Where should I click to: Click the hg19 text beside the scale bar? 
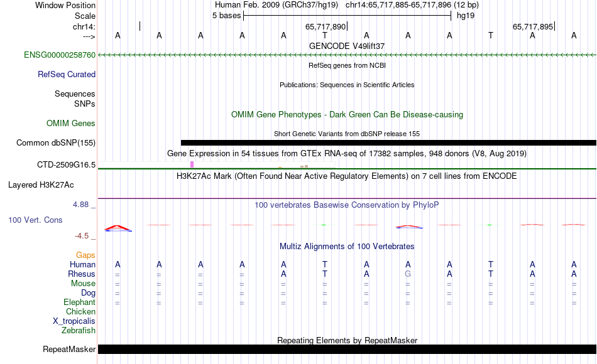point(466,16)
